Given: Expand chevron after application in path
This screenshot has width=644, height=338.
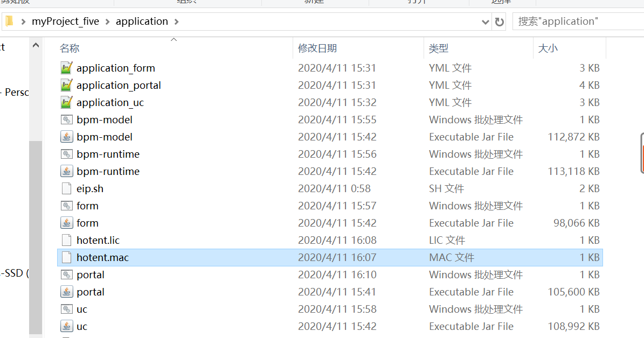Looking at the screenshot, I should 177,22.
